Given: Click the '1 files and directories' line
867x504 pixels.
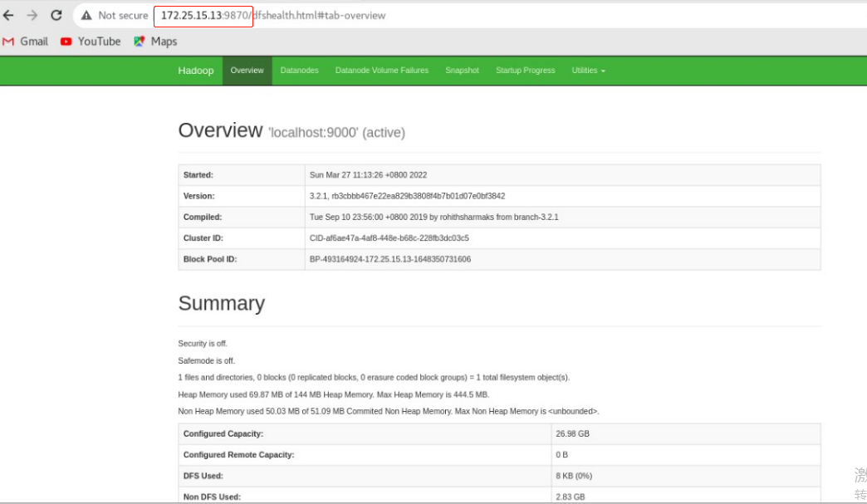Looking at the screenshot, I should [374, 378].
